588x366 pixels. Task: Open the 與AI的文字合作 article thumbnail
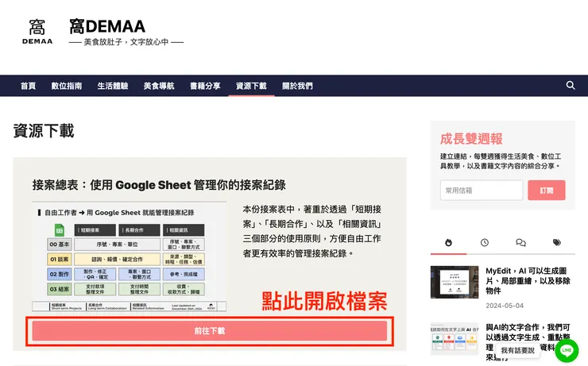click(455, 339)
